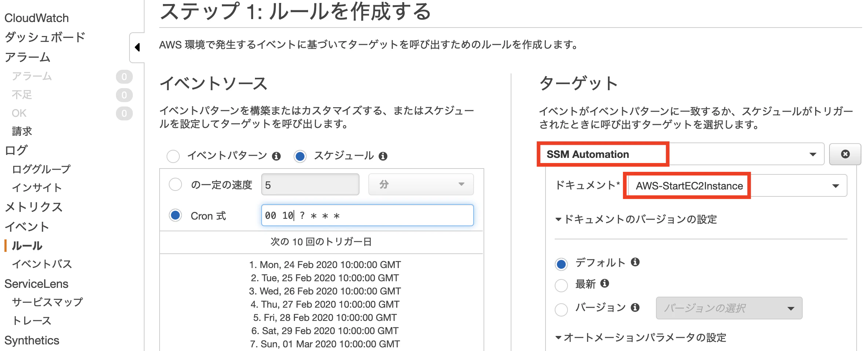Select バージョン radio button

click(x=561, y=310)
